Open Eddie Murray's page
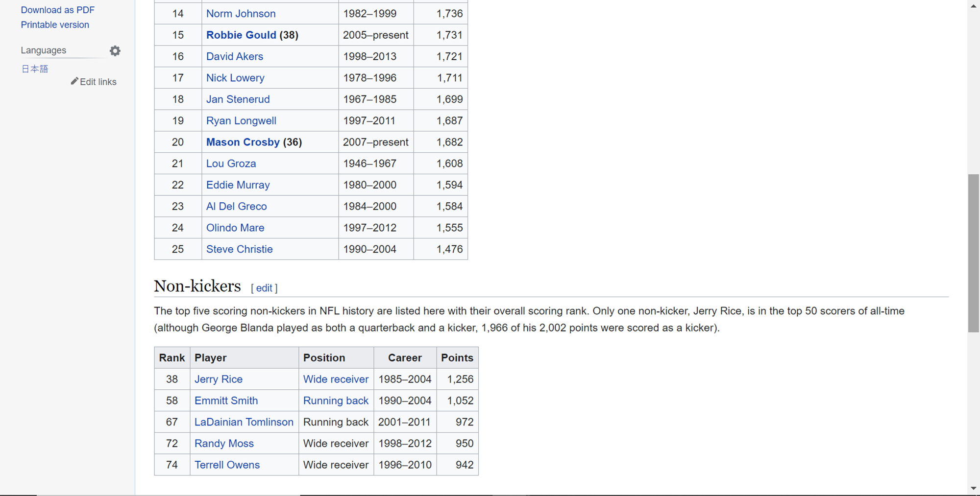 [x=238, y=185]
